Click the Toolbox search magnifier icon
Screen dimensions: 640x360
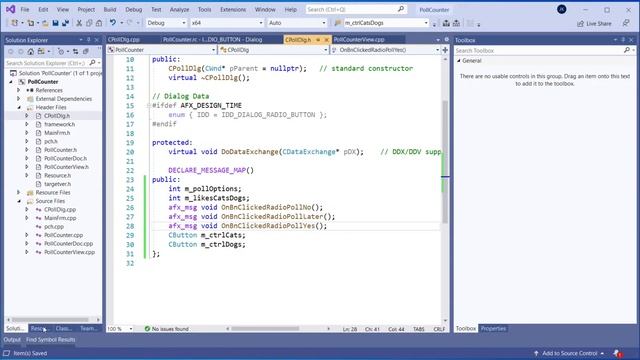point(627,50)
